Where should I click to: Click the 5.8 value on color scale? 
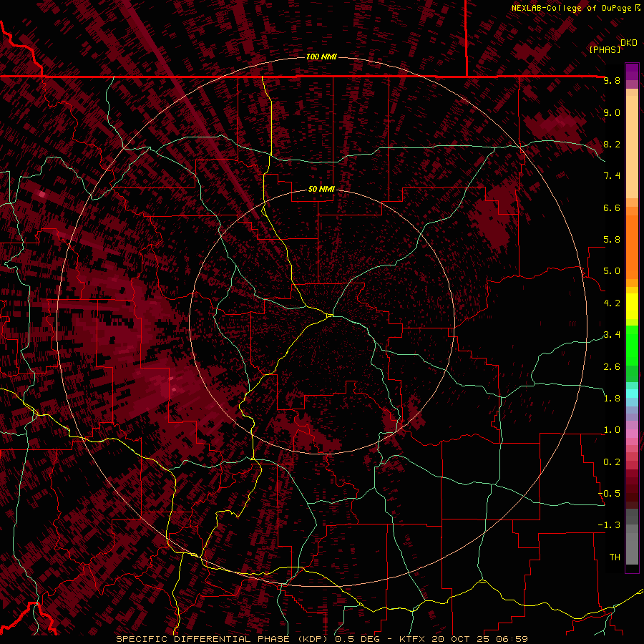612,240
